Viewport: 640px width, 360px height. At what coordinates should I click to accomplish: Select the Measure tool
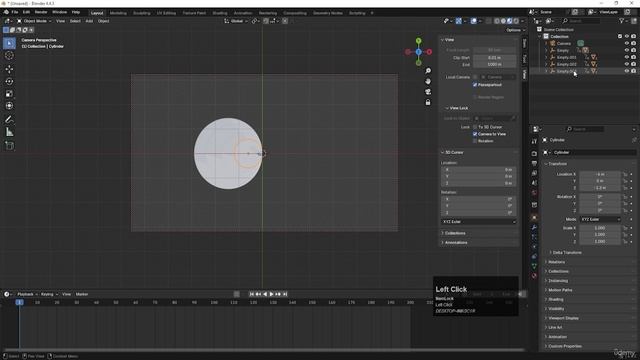tap(9, 132)
